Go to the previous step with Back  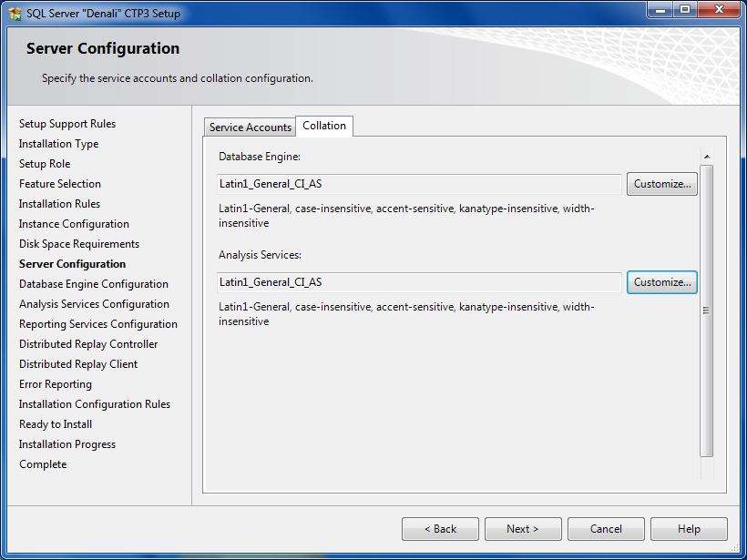point(440,529)
